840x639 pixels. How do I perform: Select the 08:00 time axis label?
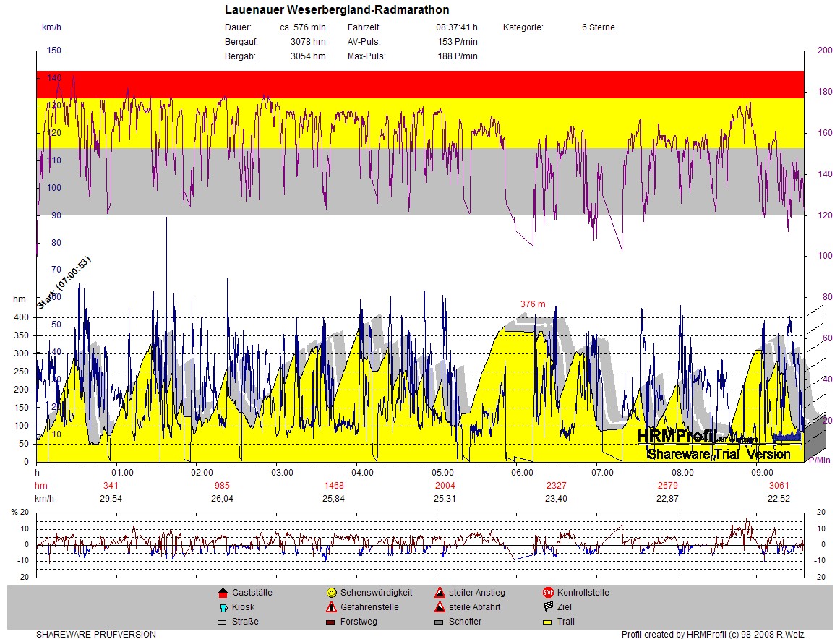[682, 473]
